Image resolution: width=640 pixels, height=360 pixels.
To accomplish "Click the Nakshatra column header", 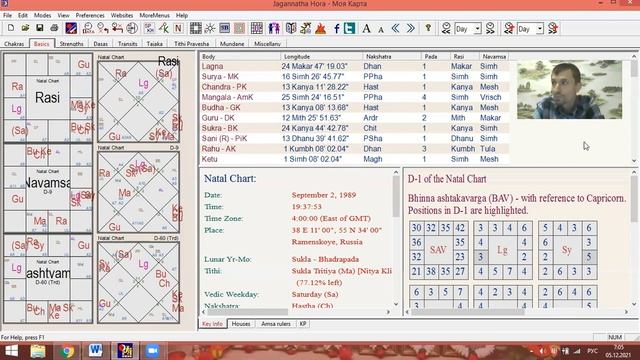I will [x=391, y=57].
